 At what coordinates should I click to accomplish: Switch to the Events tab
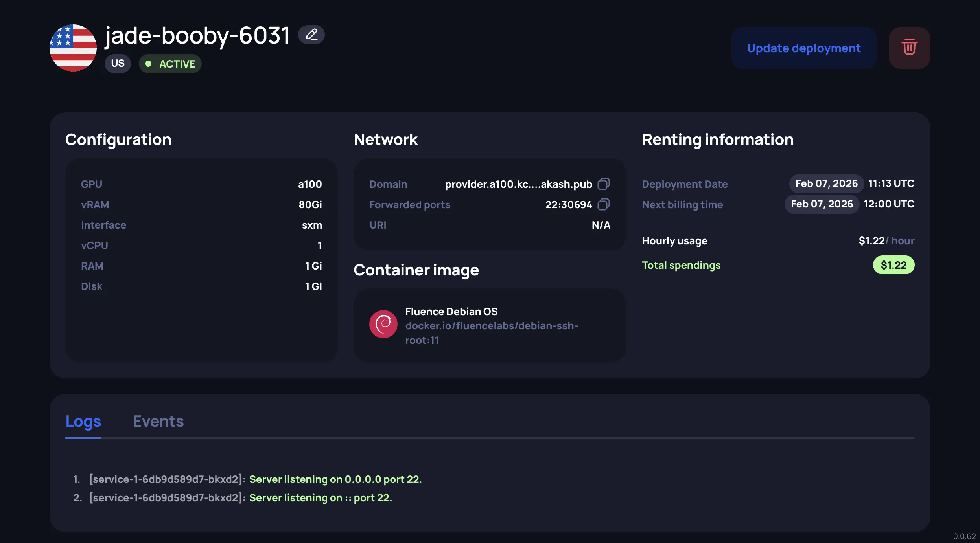(158, 421)
